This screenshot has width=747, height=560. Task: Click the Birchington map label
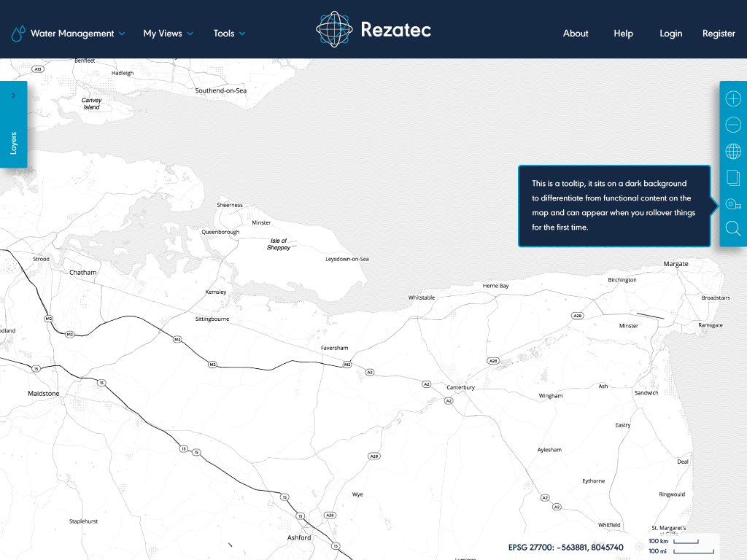pyautogui.click(x=622, y=280)
